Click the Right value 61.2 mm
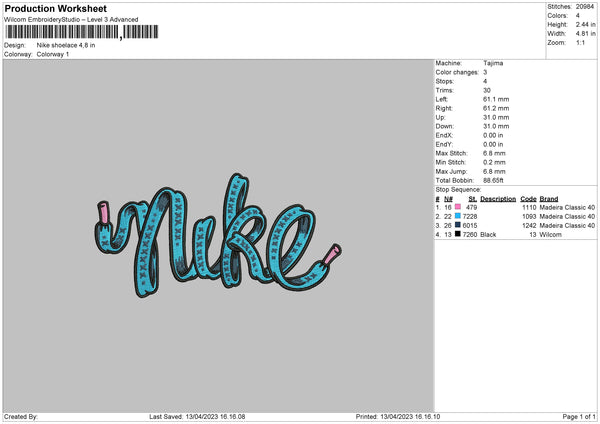Viewport: 600px width, 424px height. click(496, 108)
